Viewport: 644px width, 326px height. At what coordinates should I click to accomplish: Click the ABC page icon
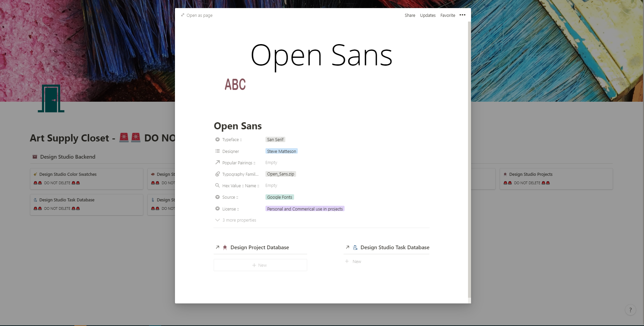235,85
